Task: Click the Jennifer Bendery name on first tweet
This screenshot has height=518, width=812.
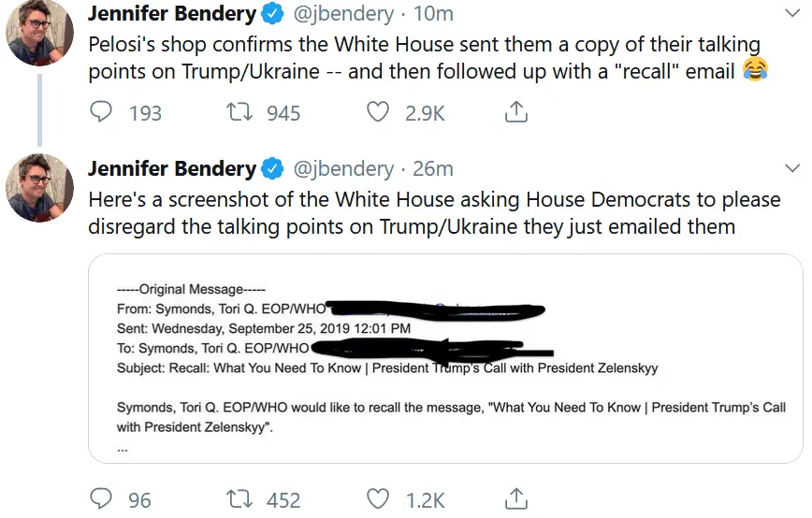Action: pos(171,14)
